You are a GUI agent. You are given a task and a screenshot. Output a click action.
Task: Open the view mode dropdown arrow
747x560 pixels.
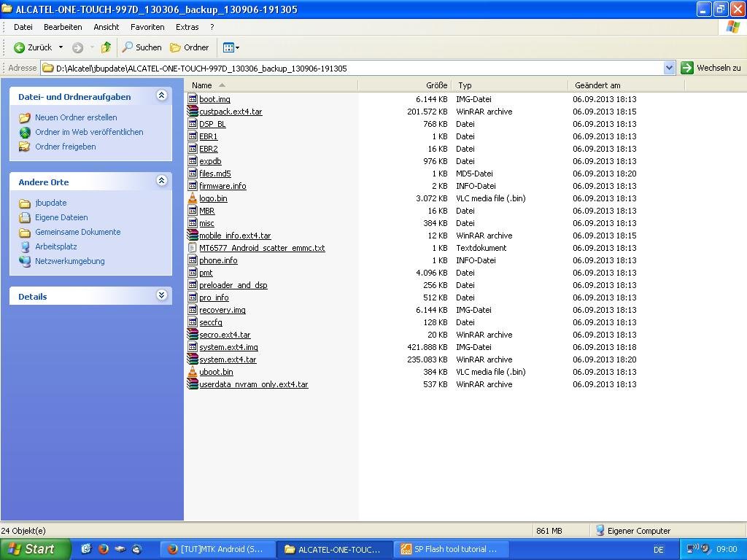(x=237, y=47)
